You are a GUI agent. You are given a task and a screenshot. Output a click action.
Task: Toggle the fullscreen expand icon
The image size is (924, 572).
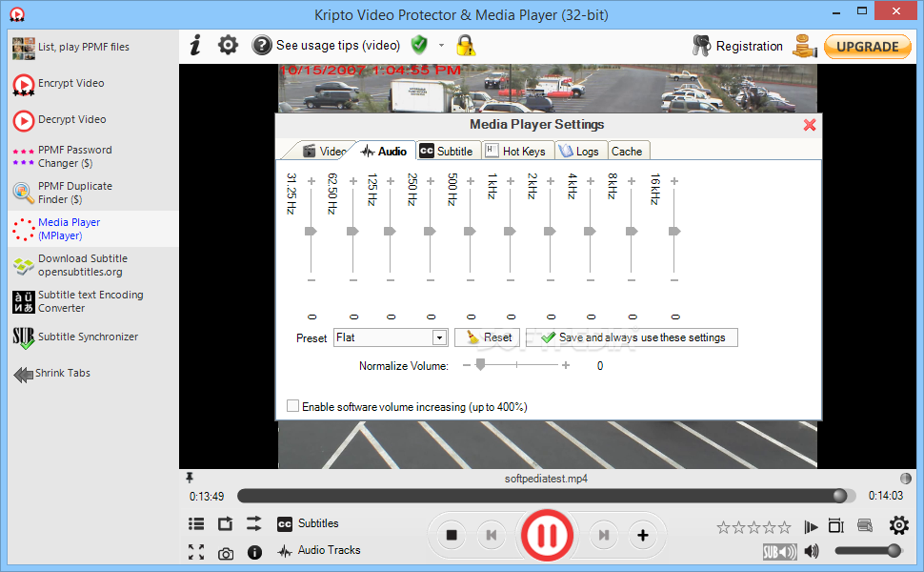[196, 552]
